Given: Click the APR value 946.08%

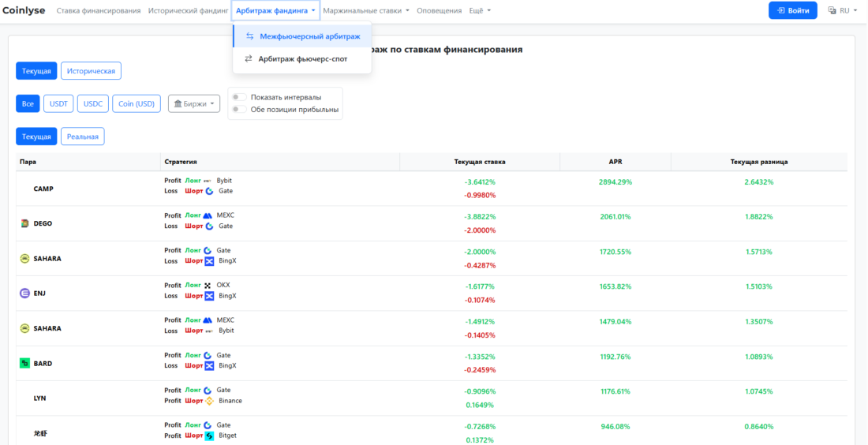Looking at the screenshot, I should (x=615, y=427).
